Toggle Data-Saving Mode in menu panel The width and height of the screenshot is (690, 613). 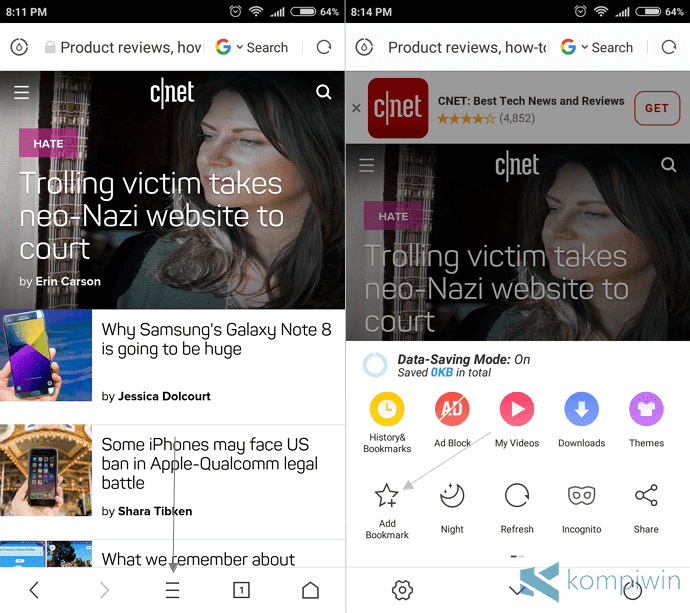pos(446,365)
